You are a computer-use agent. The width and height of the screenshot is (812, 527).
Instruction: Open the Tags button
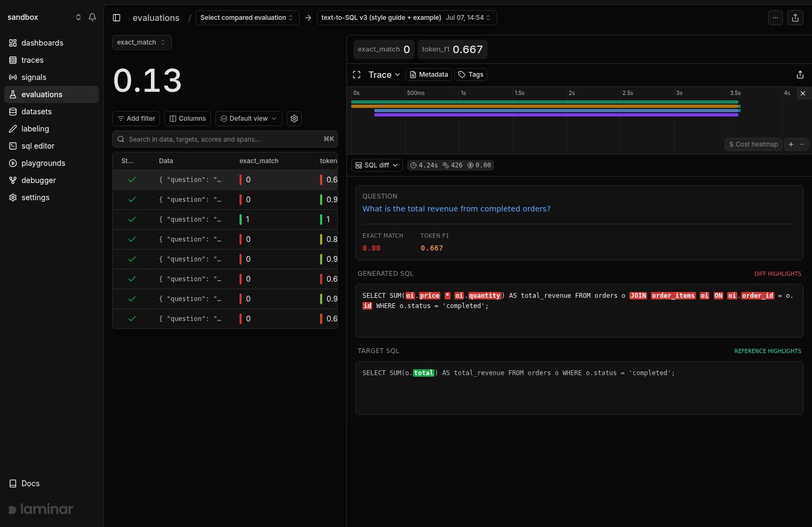click(471, 75)
